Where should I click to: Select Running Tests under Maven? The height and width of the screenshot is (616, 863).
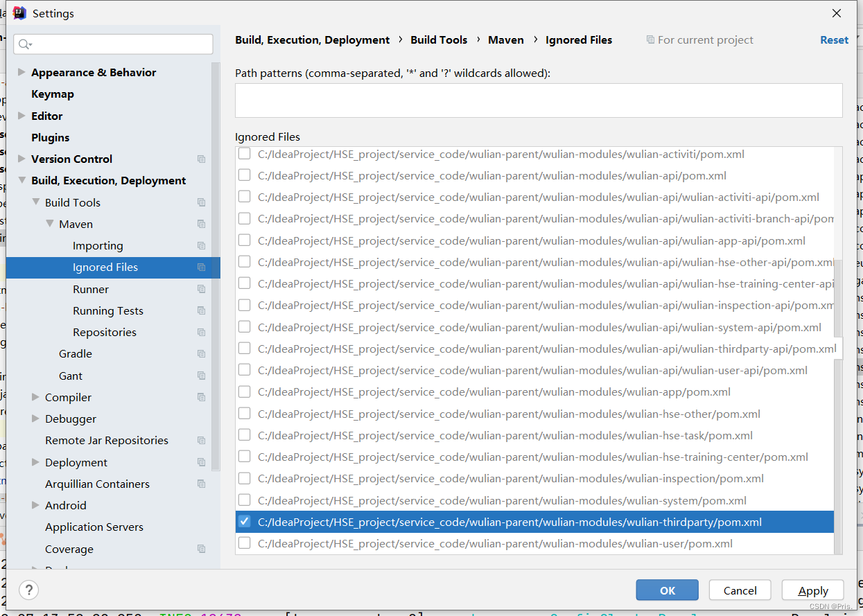click(x=108, y=310)
